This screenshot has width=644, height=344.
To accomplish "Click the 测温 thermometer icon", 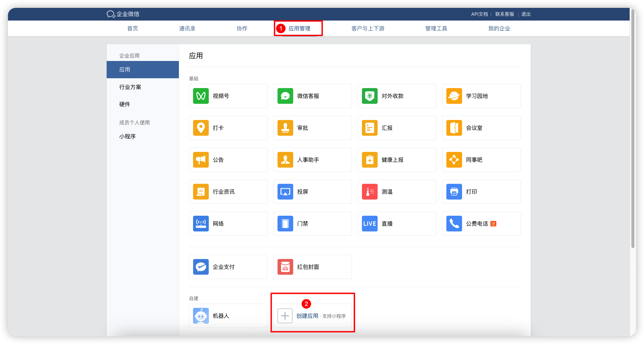I will pyautogui.click(x=370, y=191).
